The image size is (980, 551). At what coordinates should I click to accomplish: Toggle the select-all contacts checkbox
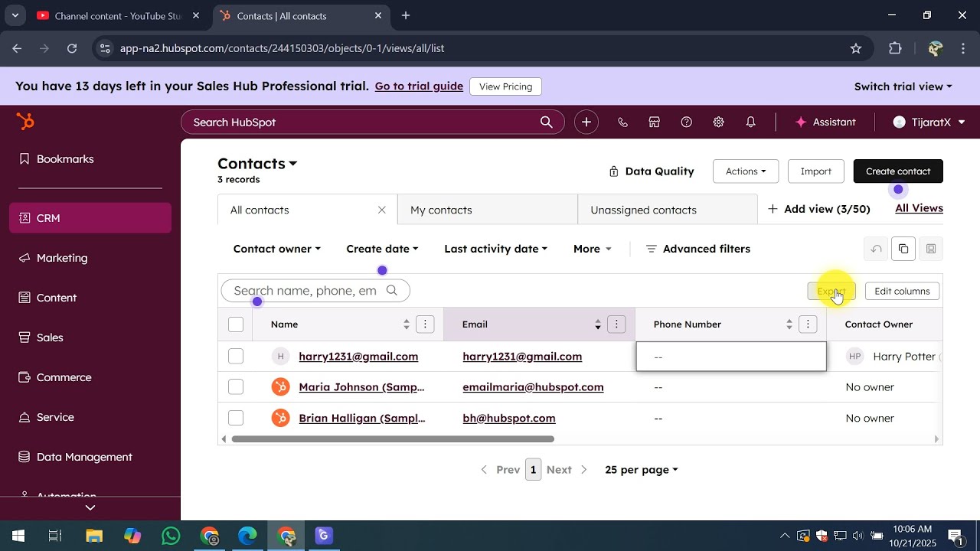coord(236,324)
